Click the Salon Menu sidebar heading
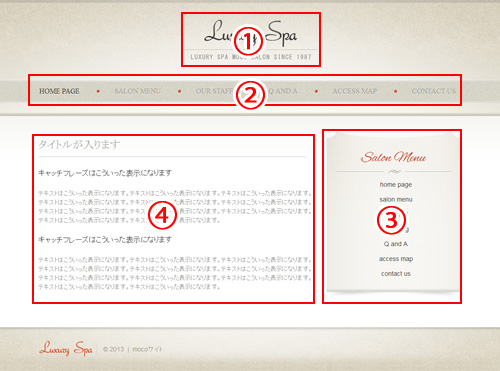Viewport: 500px width, 371px height. pos(394,157)
